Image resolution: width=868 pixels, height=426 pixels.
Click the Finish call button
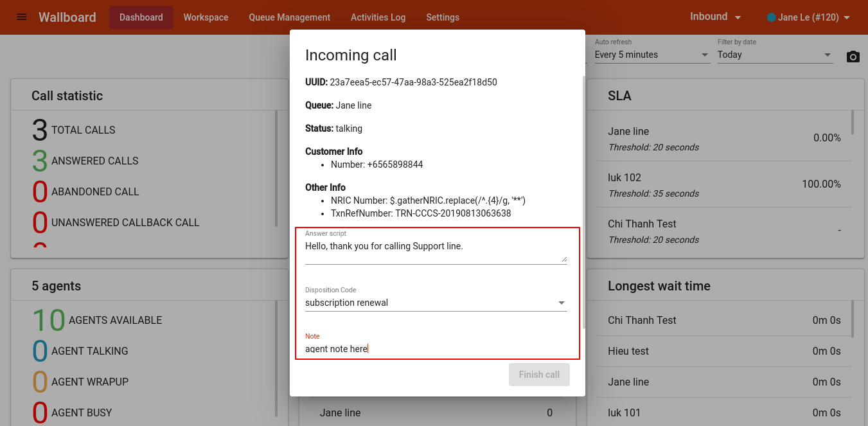pyautogui.click(x=539, y=375)
